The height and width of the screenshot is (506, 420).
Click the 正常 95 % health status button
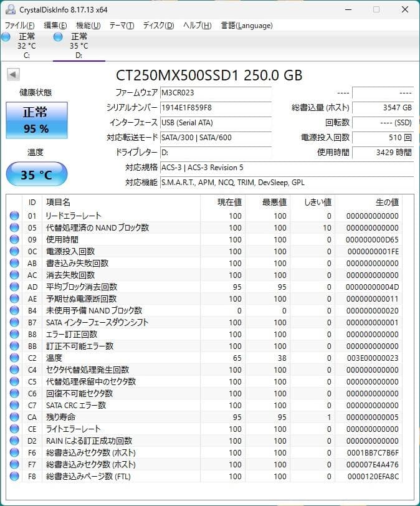[36, 120]
